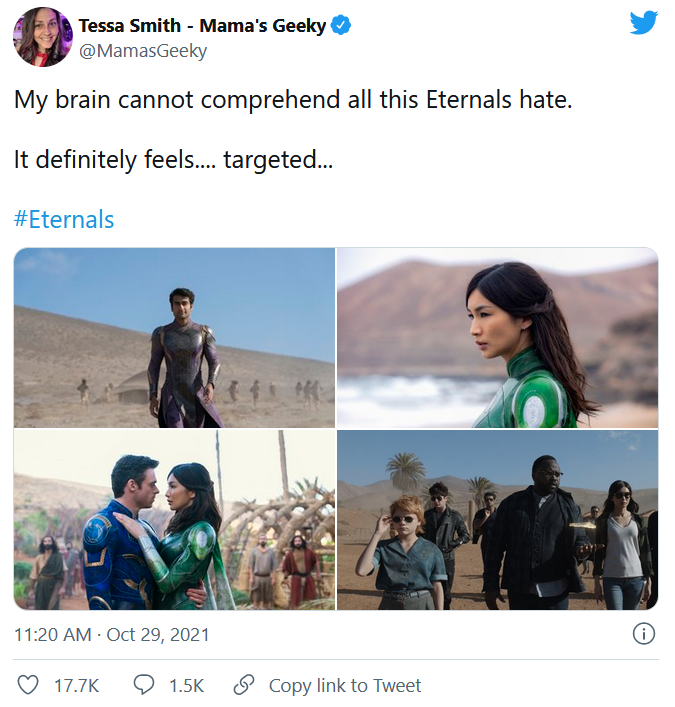Click the 17.7K likes count
675x707 pixels.
coord(76,686)
